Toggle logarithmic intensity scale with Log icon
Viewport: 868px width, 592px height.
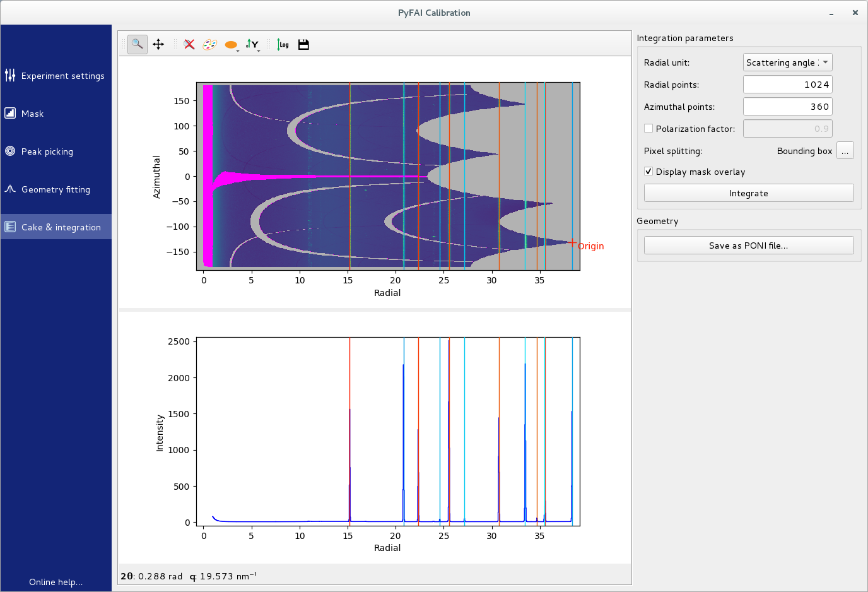(282, 44)
